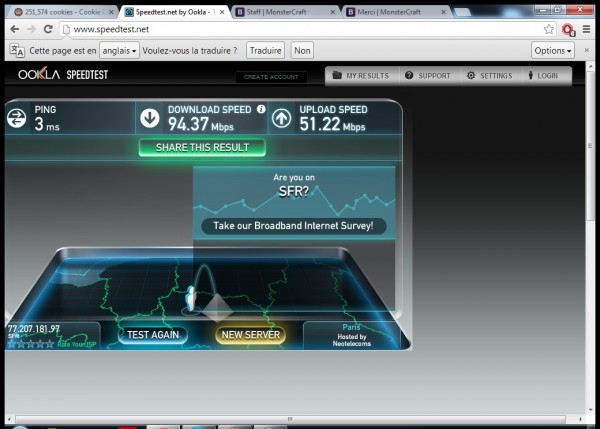Click the Ookla Speedtest logo
Image resolution: width=600 pixels, height=429 pixels.
(x=63, y=74)
